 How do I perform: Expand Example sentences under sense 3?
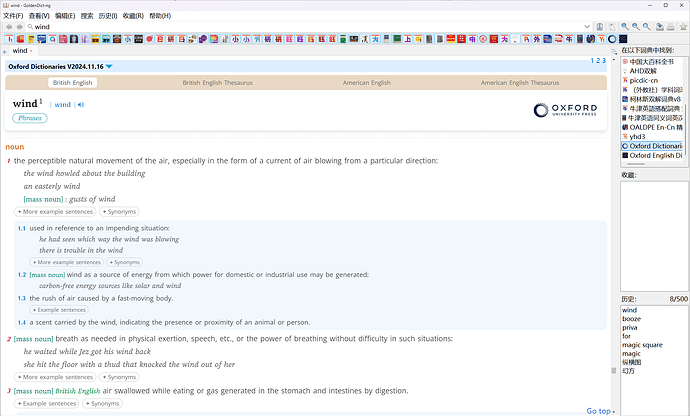click(x=47, y=404)
